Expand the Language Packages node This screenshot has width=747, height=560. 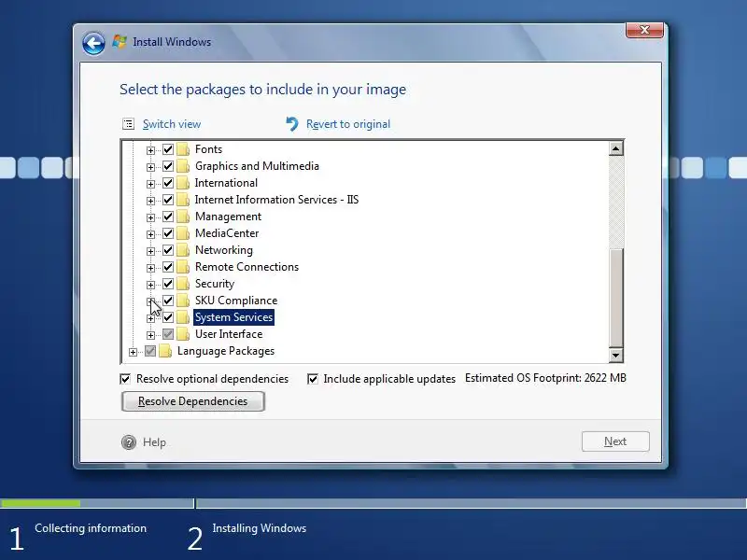[133, 352]
